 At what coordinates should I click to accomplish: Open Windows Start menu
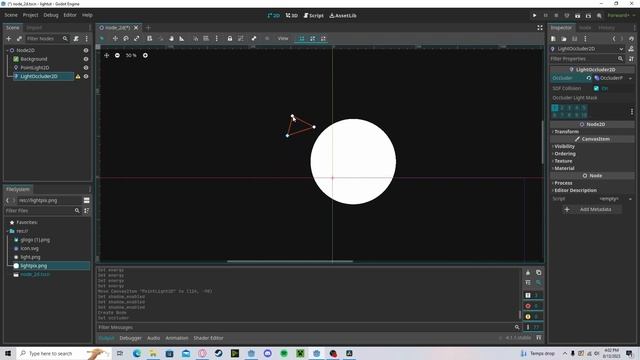8,353
